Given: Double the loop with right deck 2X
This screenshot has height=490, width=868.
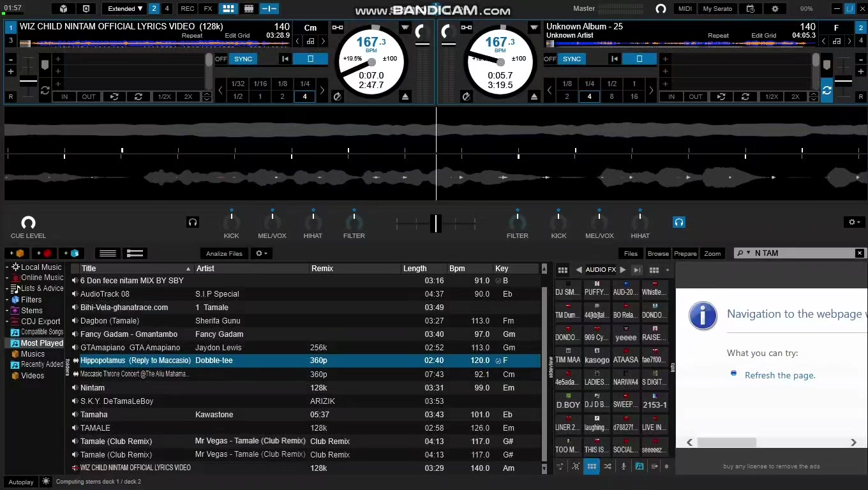Looking at the screenshot, I should click(x=795, y=97).
